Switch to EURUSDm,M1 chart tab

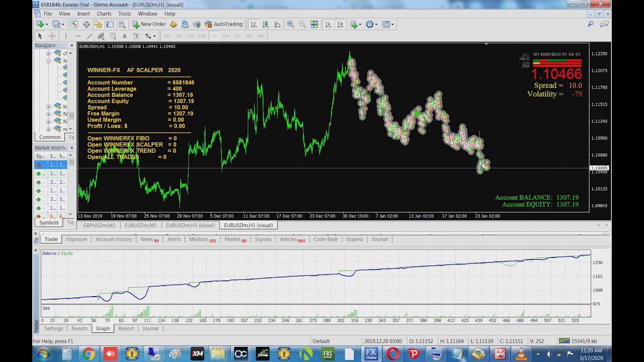(x=140, y=225)
